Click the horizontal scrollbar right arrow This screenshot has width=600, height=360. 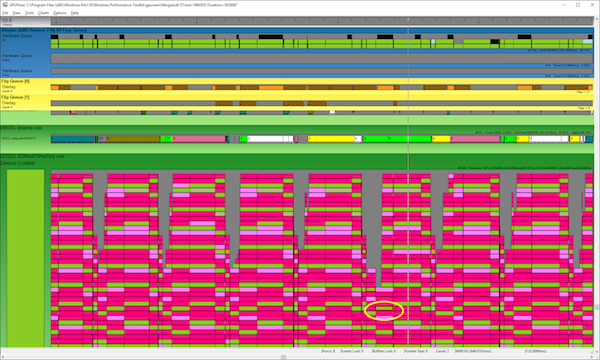coord(591,357)
